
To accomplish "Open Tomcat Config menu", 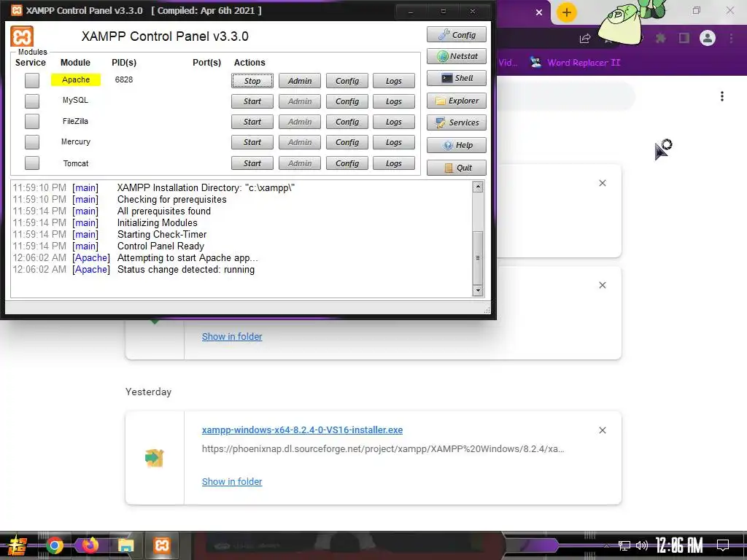I will (347, 163).
